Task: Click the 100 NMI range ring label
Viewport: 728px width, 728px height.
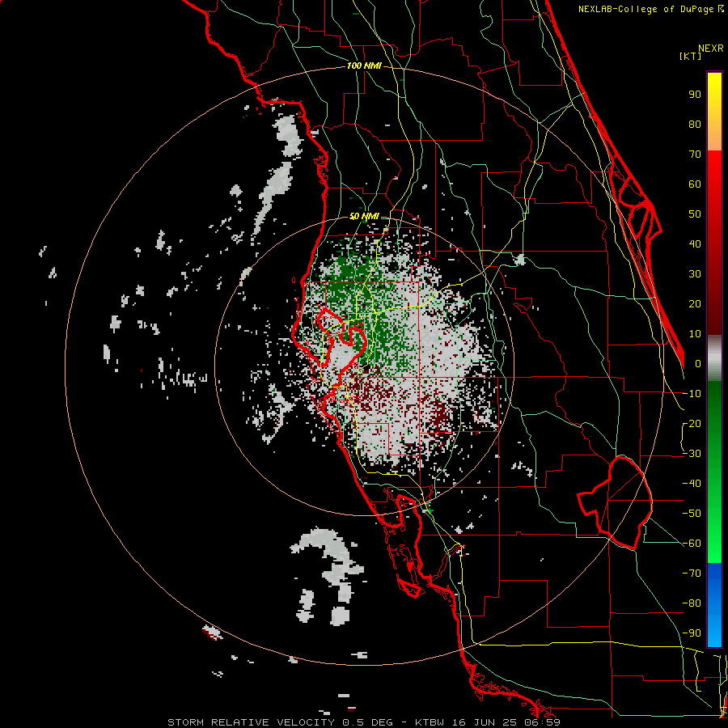Action: 364,66
